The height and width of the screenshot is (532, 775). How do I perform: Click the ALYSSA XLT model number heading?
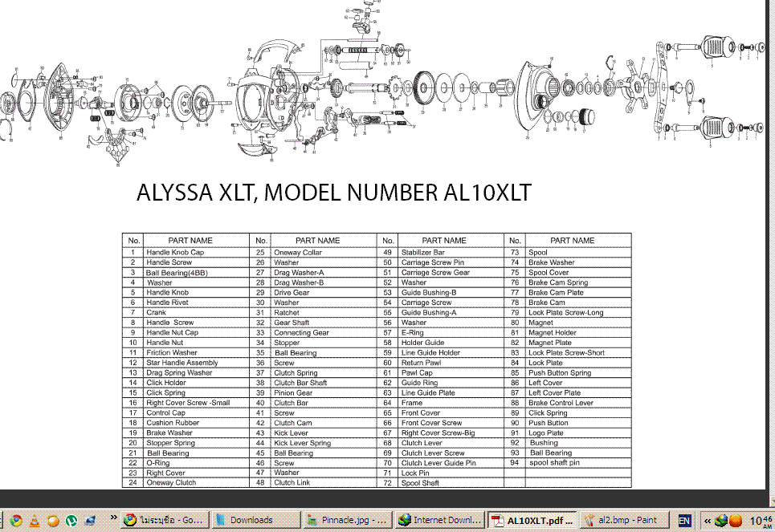point(333,193)
